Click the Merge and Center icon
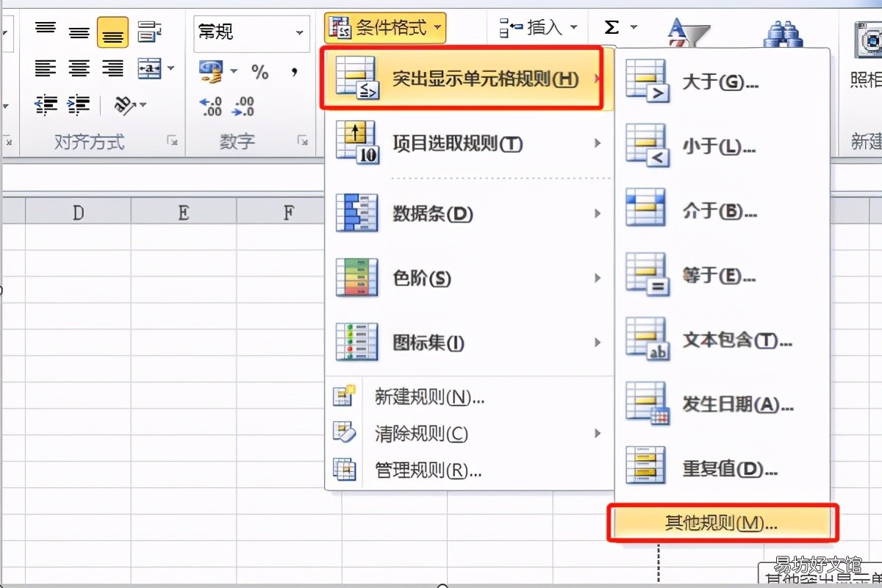882x588 pixels. coord(150,69)
